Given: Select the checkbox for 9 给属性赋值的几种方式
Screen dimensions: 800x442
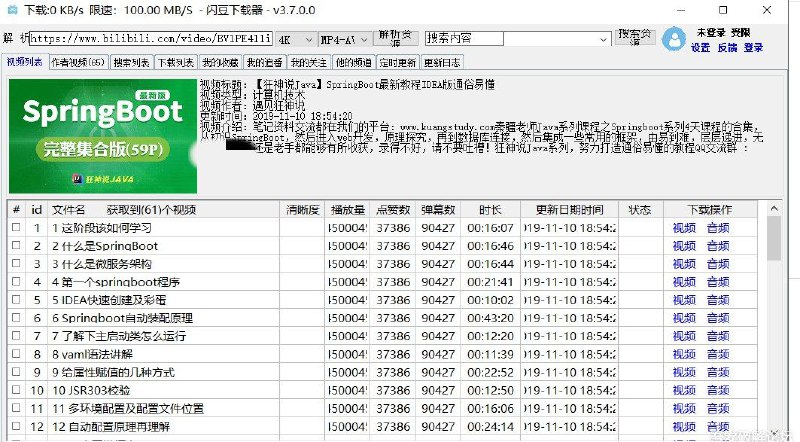Looking at the screenshot, I should [16, 372].
